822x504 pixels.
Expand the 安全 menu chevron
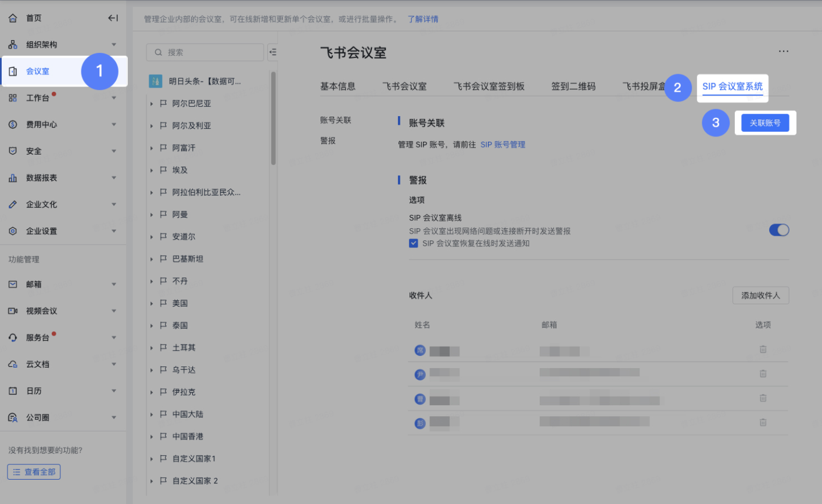click(x=114, y=151)
